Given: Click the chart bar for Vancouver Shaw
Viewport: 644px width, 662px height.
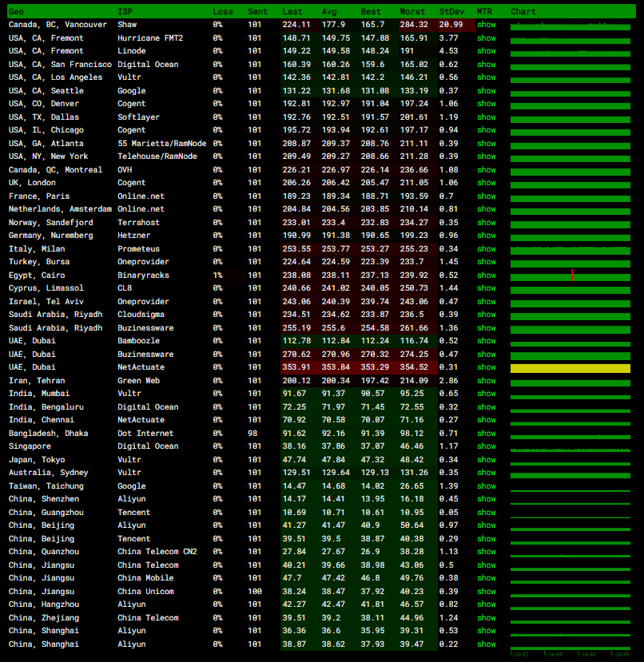Looking at the screenshot, I should point(570,27).
